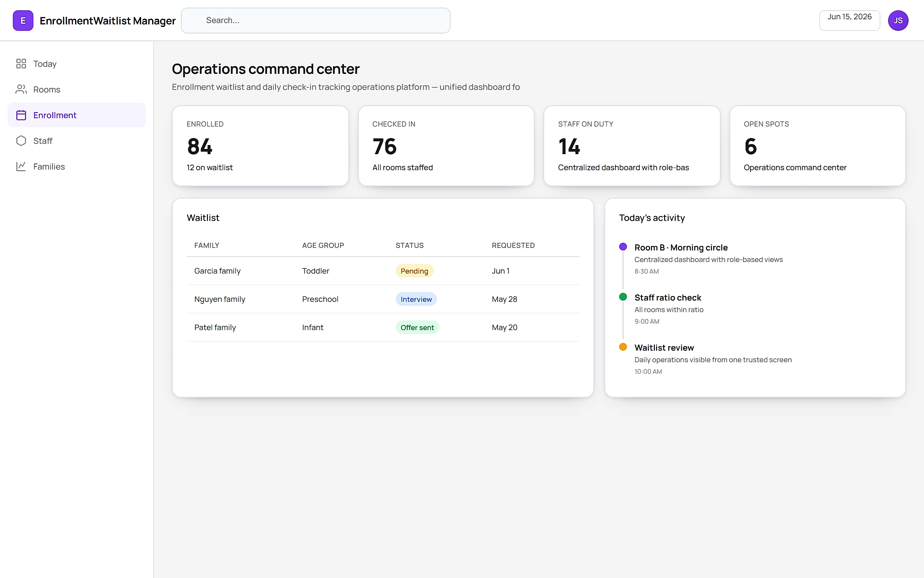
Task: Click the Pending status badge
Action: pos(414,271)
